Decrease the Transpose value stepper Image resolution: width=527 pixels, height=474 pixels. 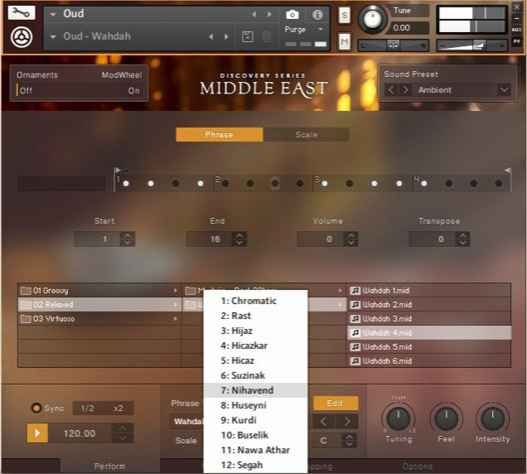pyautogui.click(x=463, y=243)
